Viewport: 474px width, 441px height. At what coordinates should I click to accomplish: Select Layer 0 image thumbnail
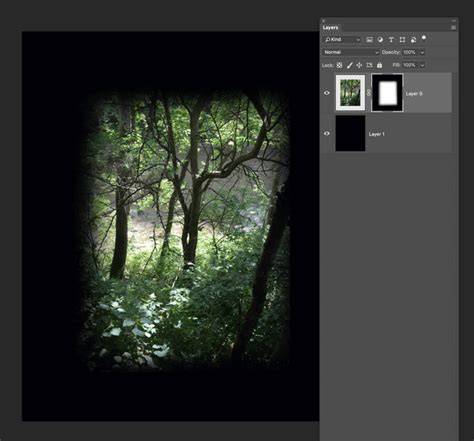point(350,92)
